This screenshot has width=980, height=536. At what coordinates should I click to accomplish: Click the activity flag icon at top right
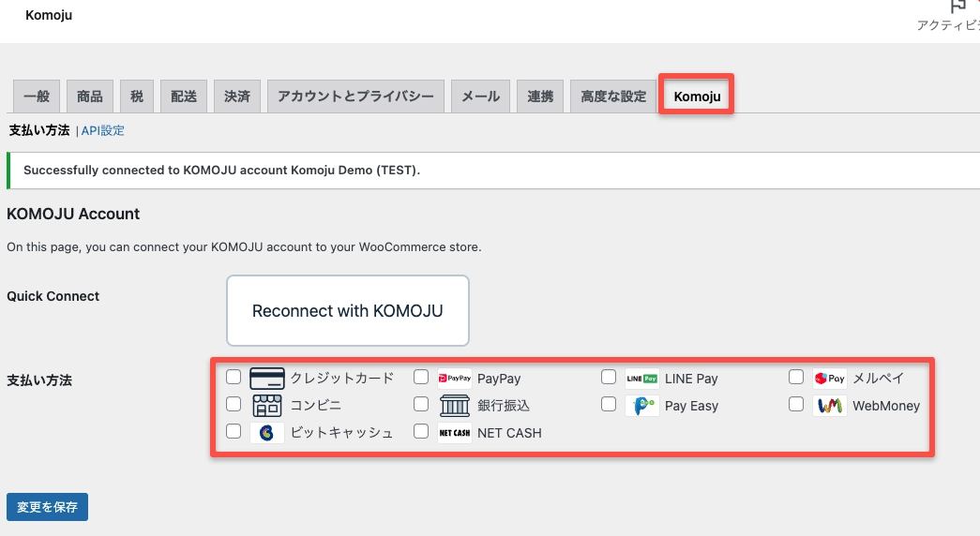coord(957,7)
